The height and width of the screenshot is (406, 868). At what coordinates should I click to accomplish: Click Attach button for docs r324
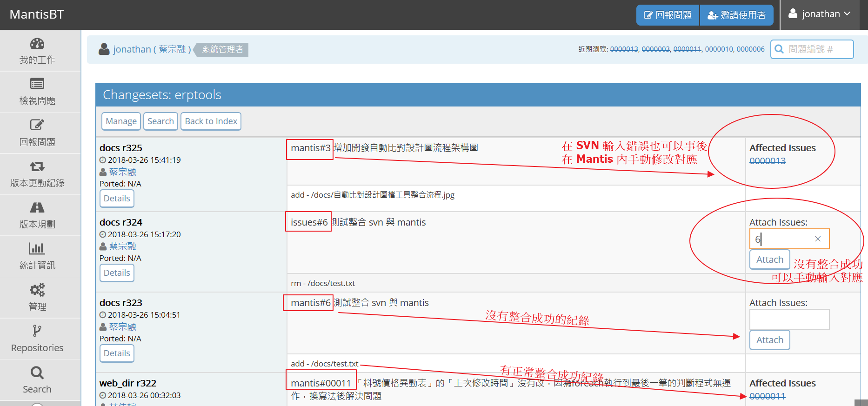point(770,260)
